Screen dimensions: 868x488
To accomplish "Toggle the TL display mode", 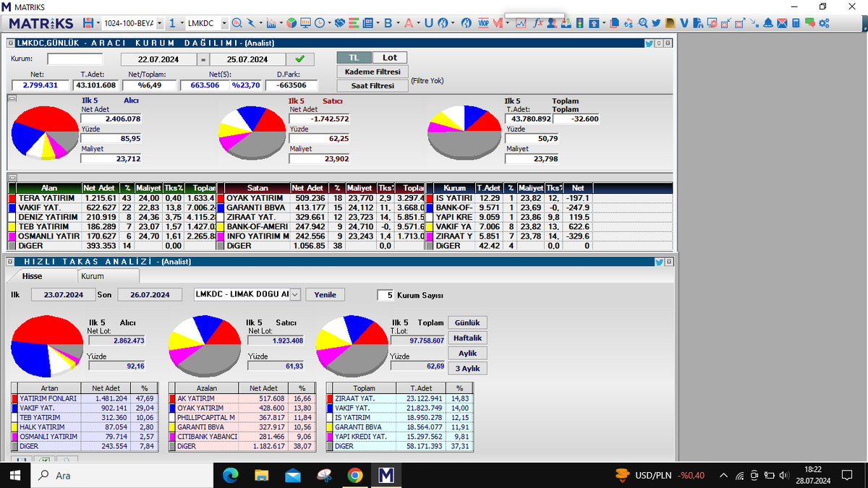I will 354,57.
